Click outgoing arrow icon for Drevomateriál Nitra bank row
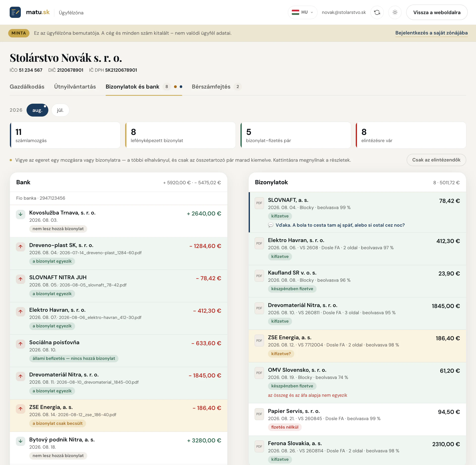The image size is (476, 465). 21,376
